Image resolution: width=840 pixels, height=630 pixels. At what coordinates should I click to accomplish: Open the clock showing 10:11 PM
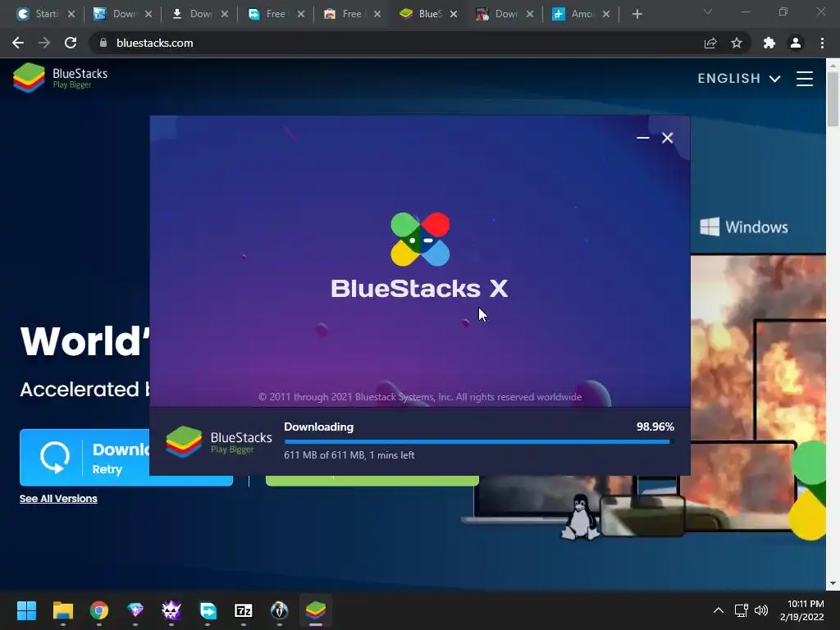coord(802,610)
